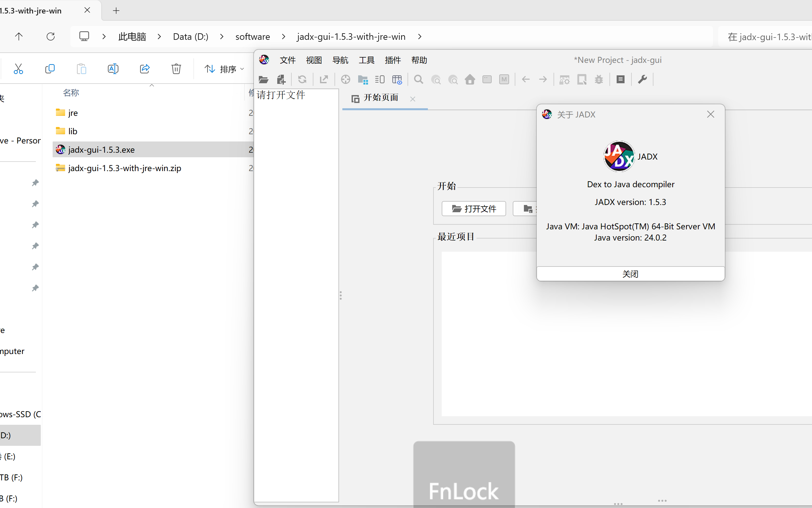The width and height of the screenshot is (812, 508).
Task: Expand chevron after Data (D:) breadcrumb
Action: tap(222, 37)
